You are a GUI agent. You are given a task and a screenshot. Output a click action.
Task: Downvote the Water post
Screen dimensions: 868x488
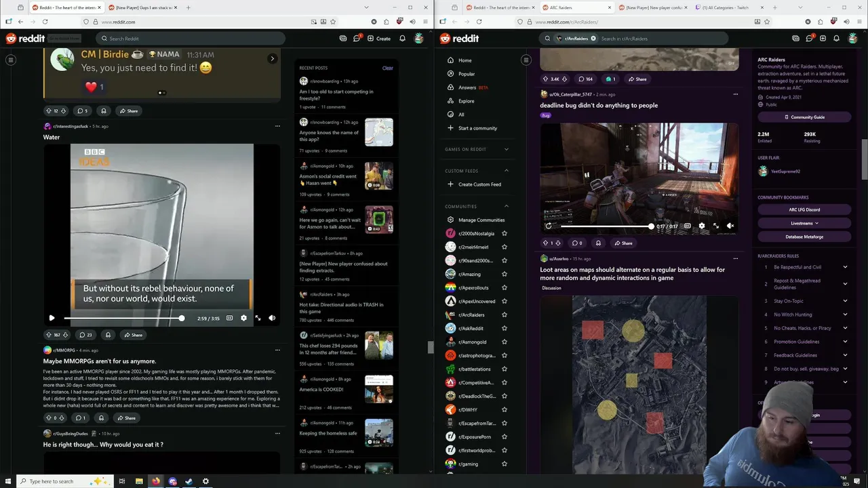click(65, 335)
